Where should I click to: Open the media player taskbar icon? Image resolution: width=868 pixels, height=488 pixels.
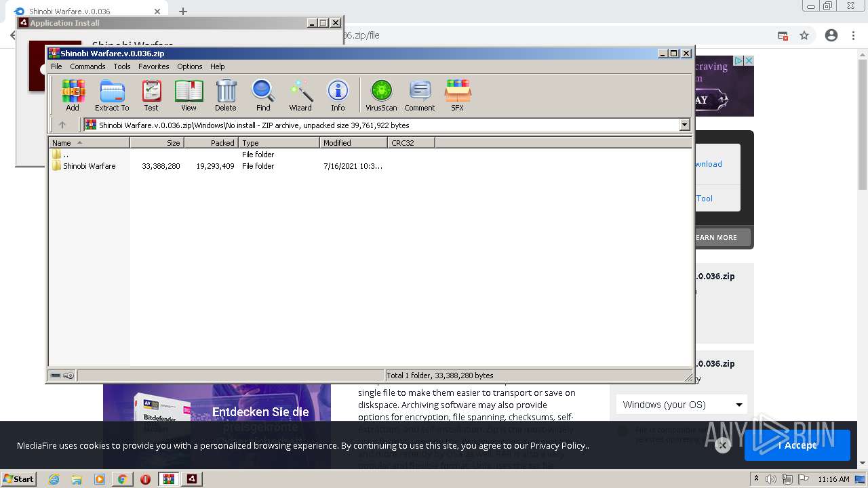100,479
